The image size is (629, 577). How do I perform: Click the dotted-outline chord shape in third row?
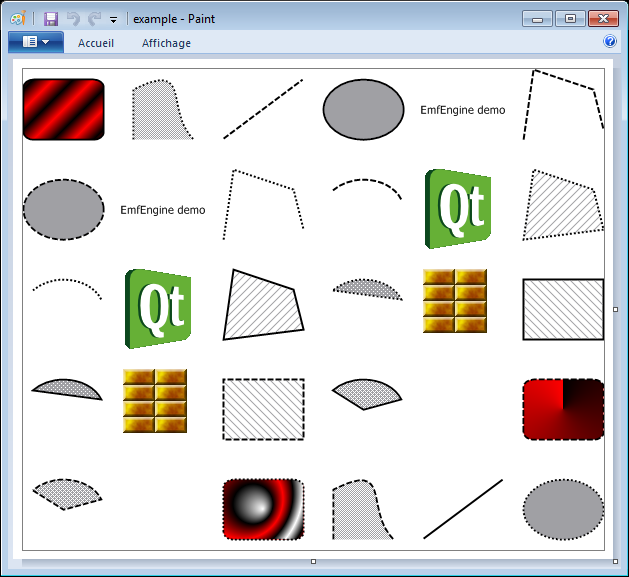point(368,290)
